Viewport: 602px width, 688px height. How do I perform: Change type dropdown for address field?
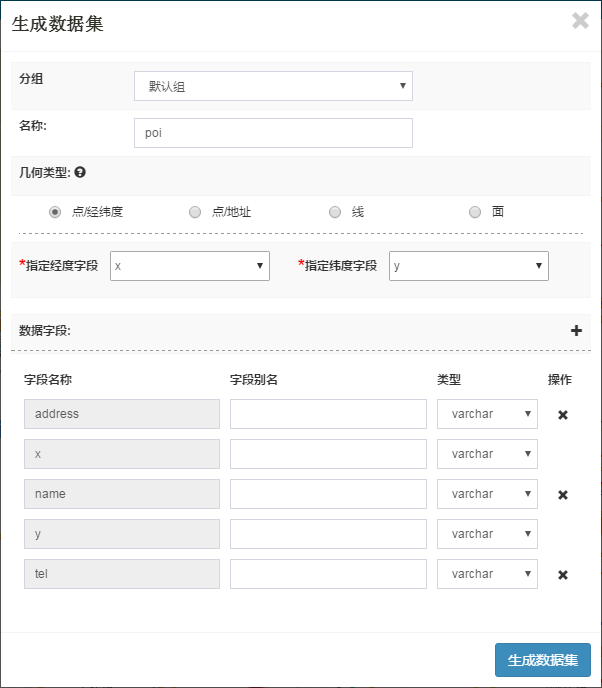click(x=487, y=414)
